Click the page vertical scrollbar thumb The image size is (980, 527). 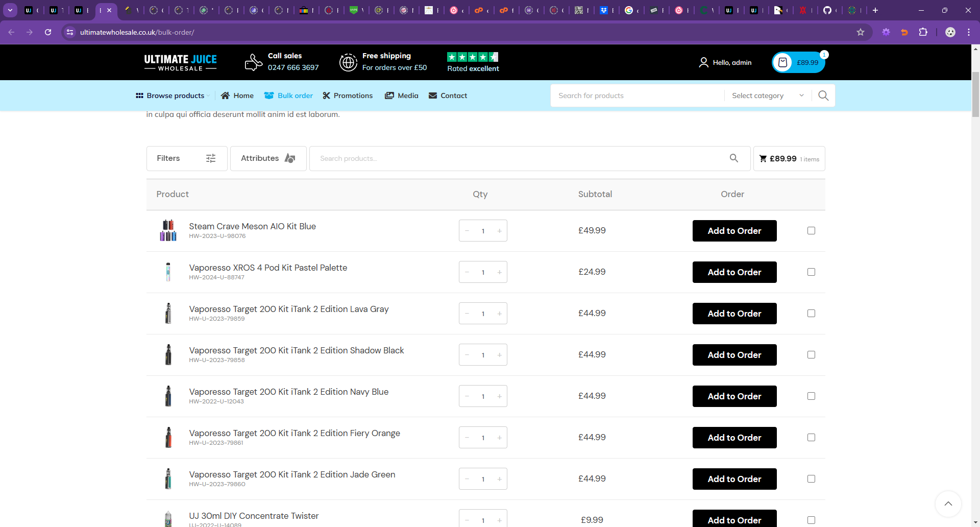click(975, 94)
